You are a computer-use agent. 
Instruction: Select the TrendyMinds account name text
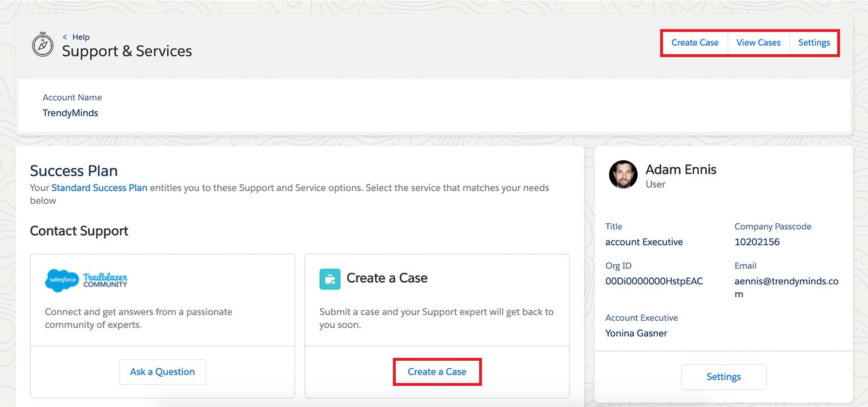tap(70, 113)
